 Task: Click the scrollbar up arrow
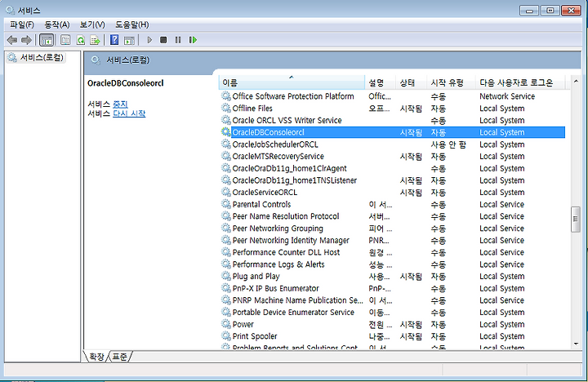click(x=576, y=82)
